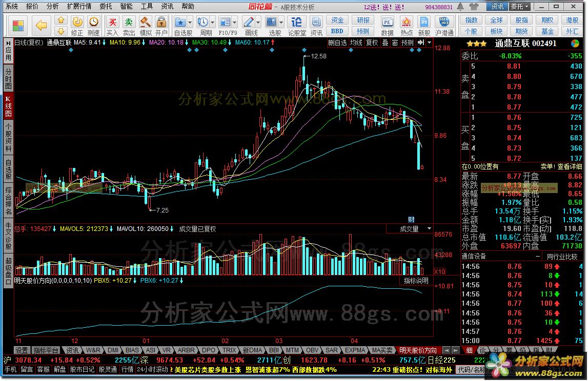Viewport: 588px width, 381px height.
Task: Open the 选股 stock screener icon
Action: click(x=272, y=23)
